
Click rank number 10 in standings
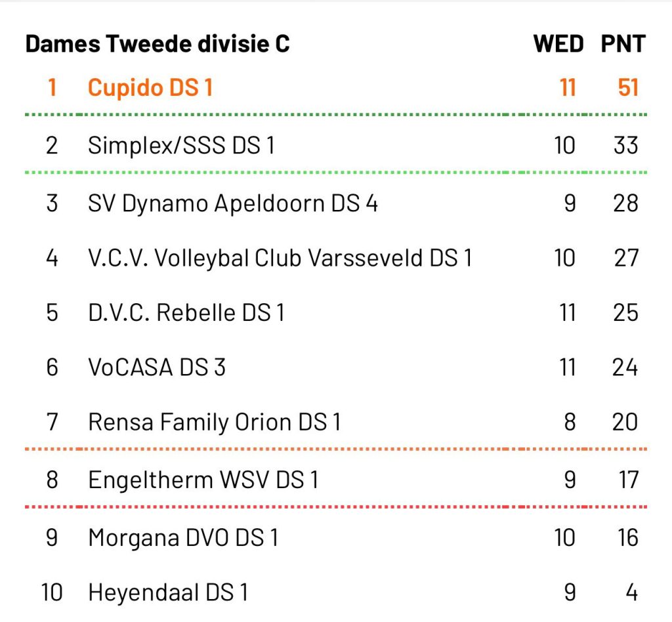coord(52,593)
